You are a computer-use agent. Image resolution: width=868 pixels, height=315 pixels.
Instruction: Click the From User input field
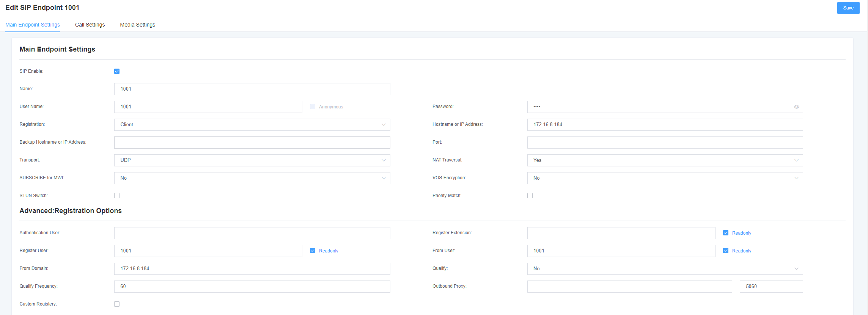[x=621, y=251]
